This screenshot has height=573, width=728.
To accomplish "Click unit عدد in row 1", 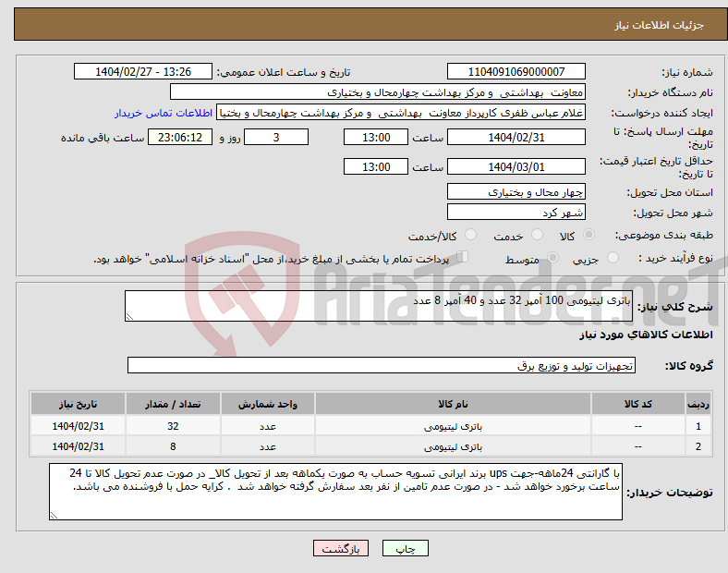I will tap(268, 426).
